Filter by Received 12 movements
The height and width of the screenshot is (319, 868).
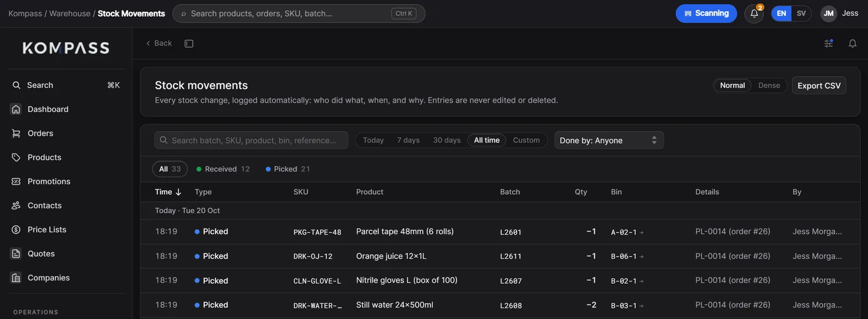click(x=223, y=169)
